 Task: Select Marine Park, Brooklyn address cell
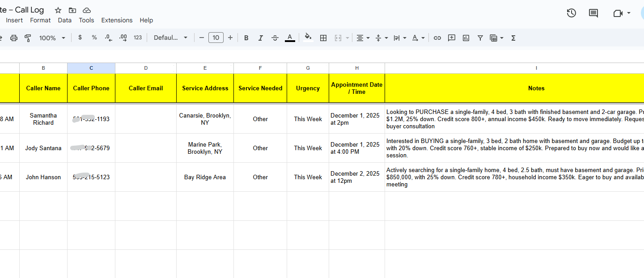click(205, 148)
